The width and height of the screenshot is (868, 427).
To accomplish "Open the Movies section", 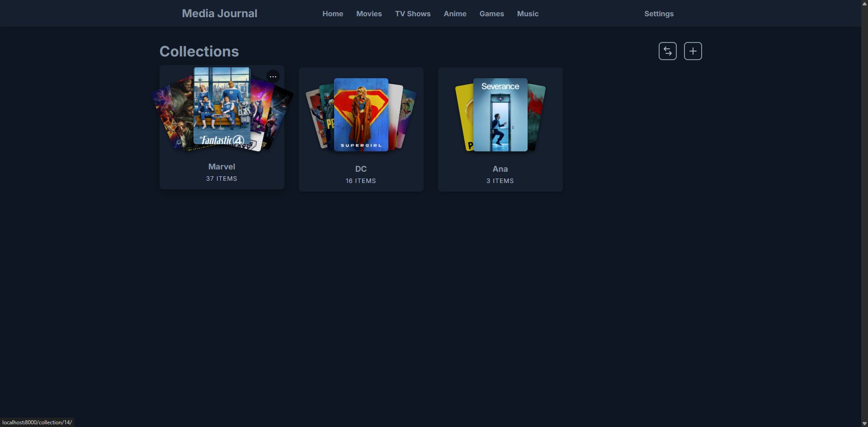I will [369, 14].
